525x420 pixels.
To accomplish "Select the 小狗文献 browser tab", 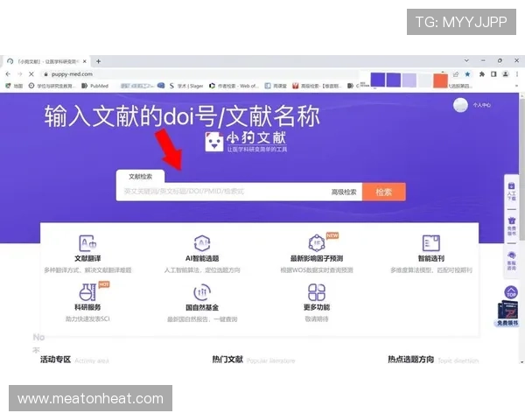I will coord(47,61).
